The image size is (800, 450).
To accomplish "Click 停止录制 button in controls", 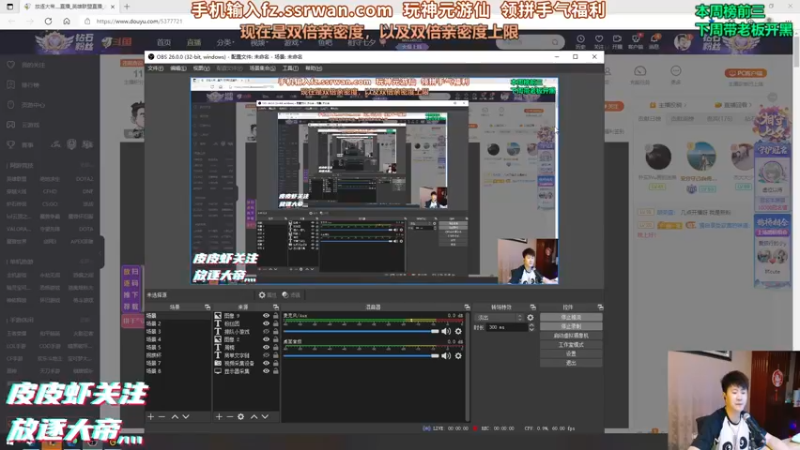I will click(x=571, y=327).
